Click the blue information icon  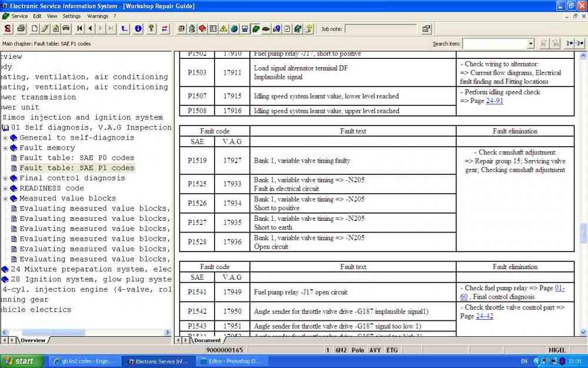(x=138, y=28)
